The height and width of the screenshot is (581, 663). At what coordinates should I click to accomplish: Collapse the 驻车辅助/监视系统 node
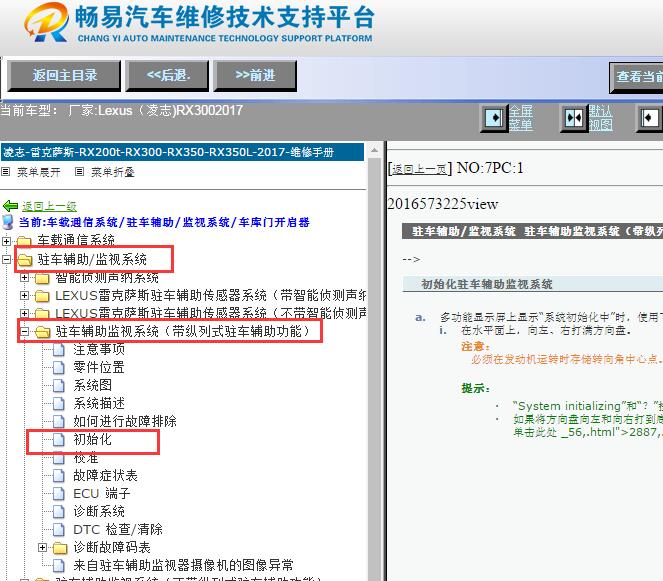coord(6,259)
